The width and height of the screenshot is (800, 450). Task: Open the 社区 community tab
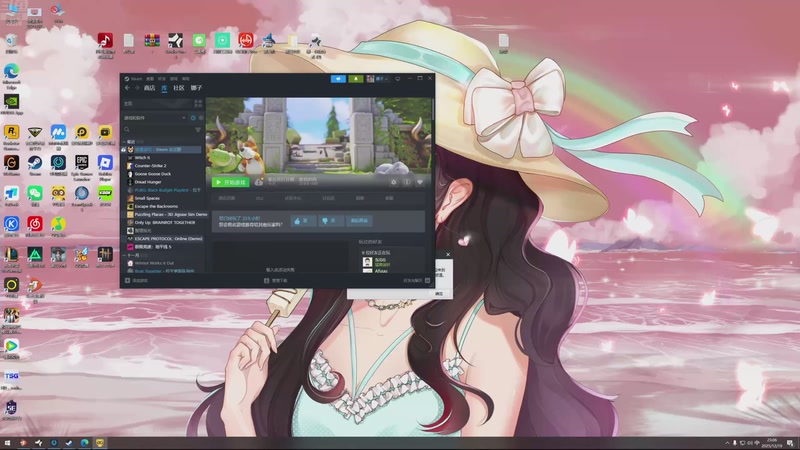(x=179, y=88)
